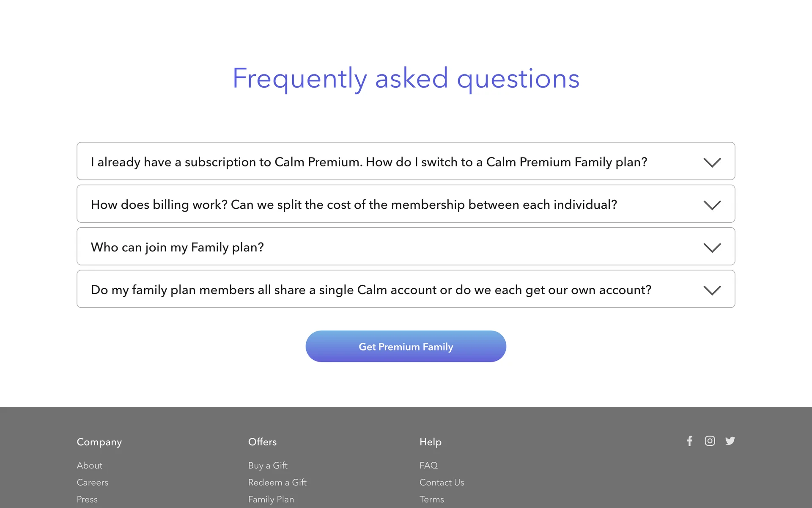Click the Frequently asked questions heading
The image size is (812, 508).
point(406,78)
